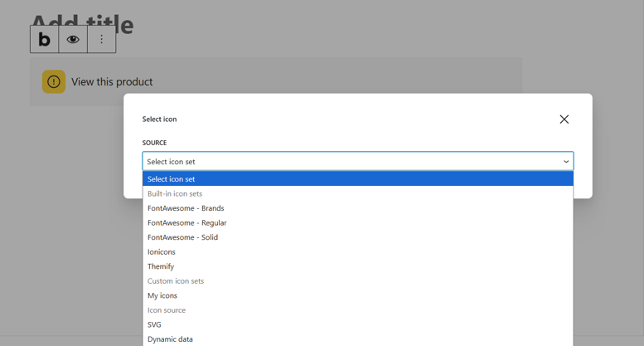Select Dynamic data as icon source
Image resolution: width=644 pixels, height=346 pixels.
(170, 339)
